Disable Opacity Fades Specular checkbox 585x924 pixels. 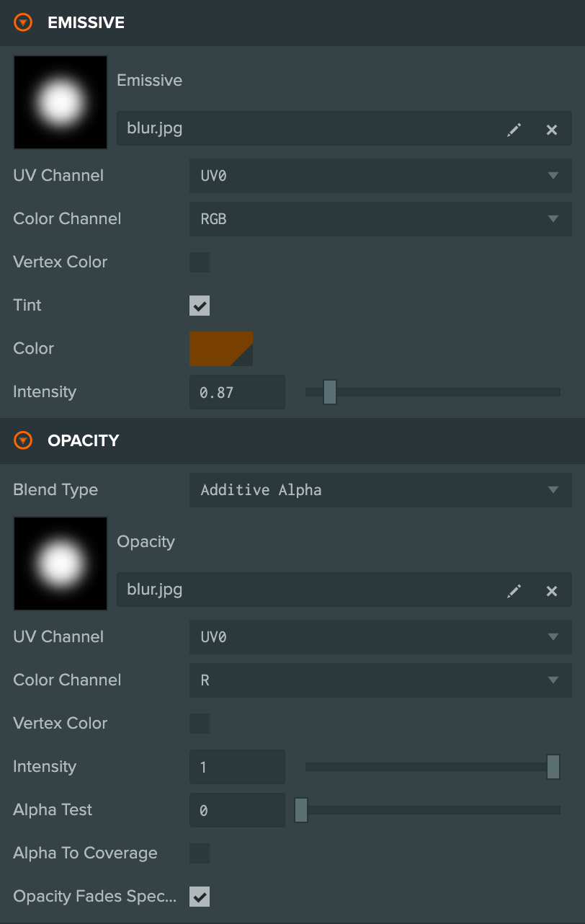click(x=200, y=897)
